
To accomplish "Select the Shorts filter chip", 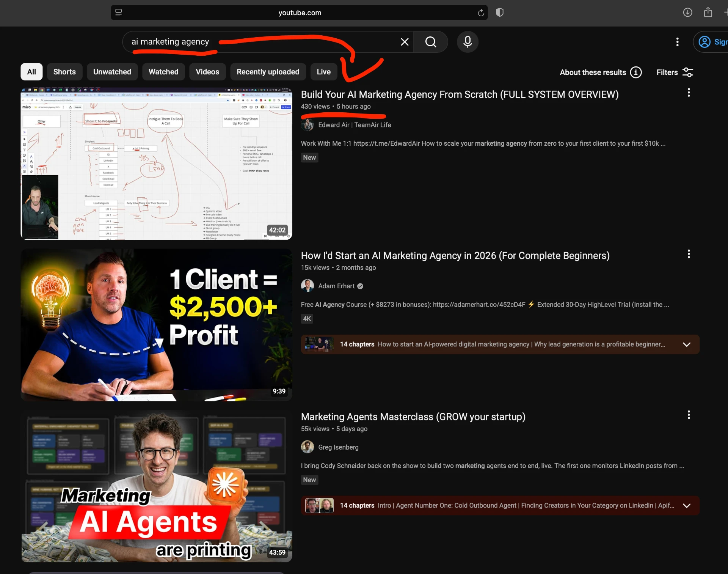I will point(64,72).
